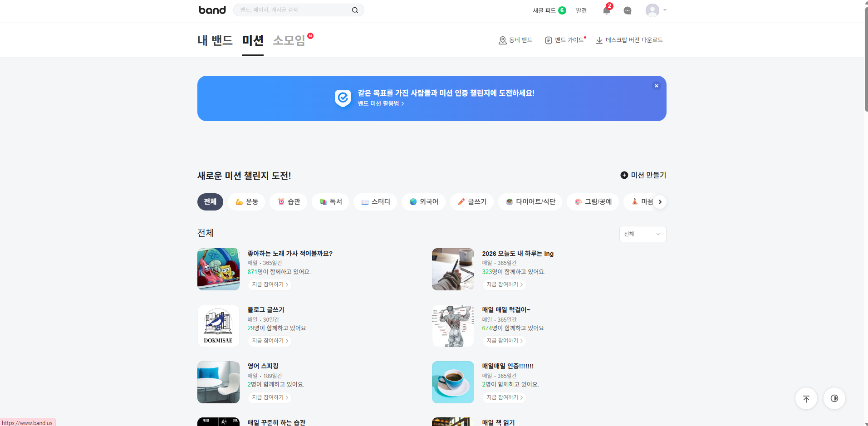Open 2026 오늘도 내 하루는 ing thumbnail
Viewport: 868px width, 426px height.
tap(453, 269)
